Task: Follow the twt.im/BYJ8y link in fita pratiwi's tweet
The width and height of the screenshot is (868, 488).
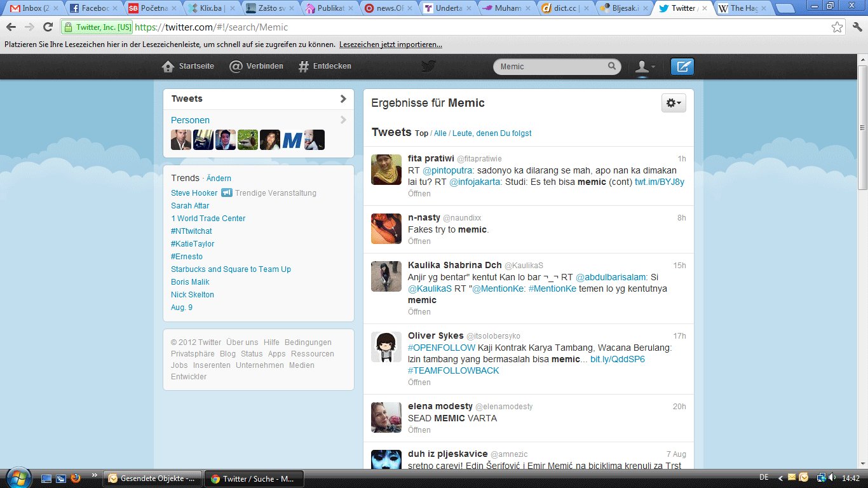Action: [660, 182]
